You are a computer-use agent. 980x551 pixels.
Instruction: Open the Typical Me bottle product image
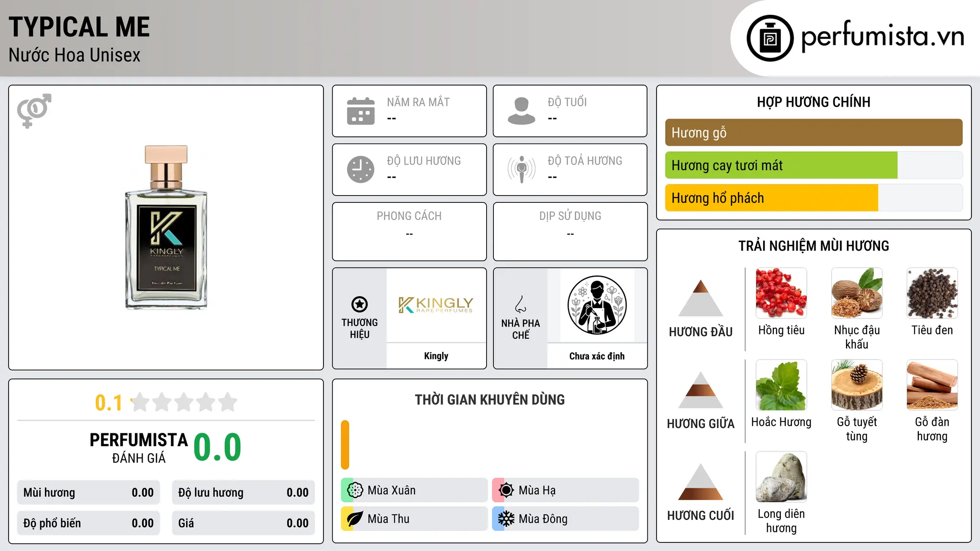166,227
